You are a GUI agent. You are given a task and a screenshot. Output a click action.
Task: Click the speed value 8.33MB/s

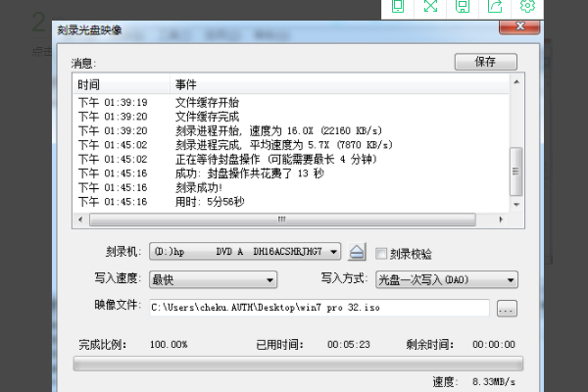pyautogui.click(x=494, y=382)
